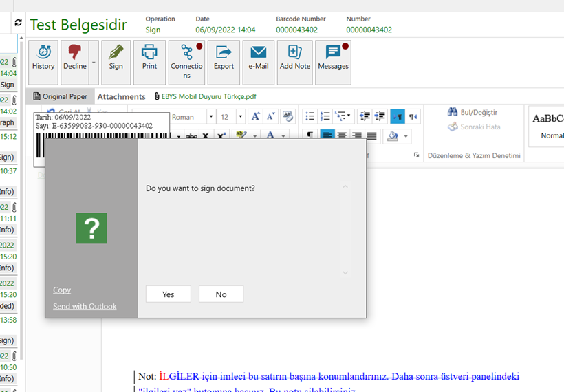Confirm signing by clicking Yes
The image size is (564, 392).
coord(169,294)
